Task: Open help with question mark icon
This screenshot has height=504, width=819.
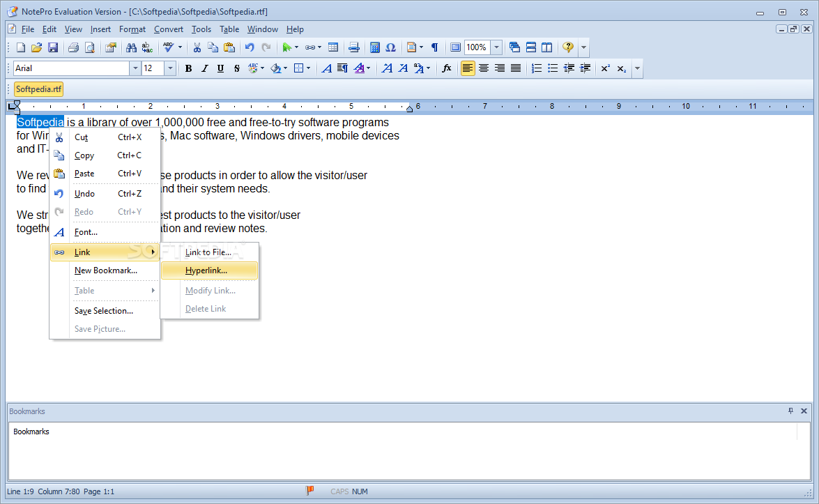Action: [x=568, y=47]
